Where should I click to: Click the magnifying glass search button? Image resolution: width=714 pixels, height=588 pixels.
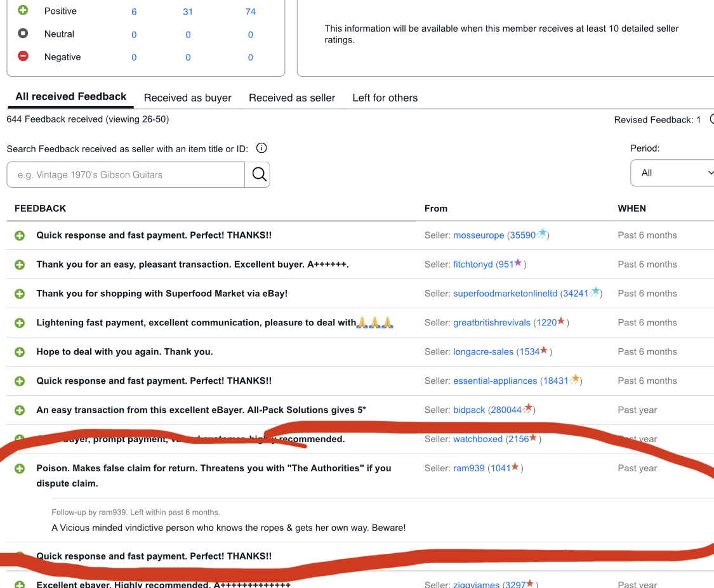258,174
